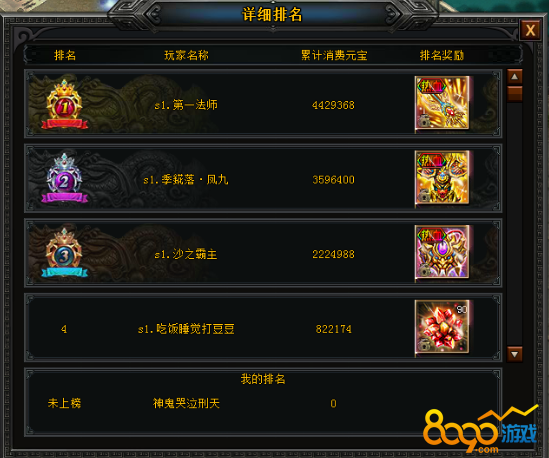
Task: Click the 玩家名称 column header
Action: (x=186, y=55)
